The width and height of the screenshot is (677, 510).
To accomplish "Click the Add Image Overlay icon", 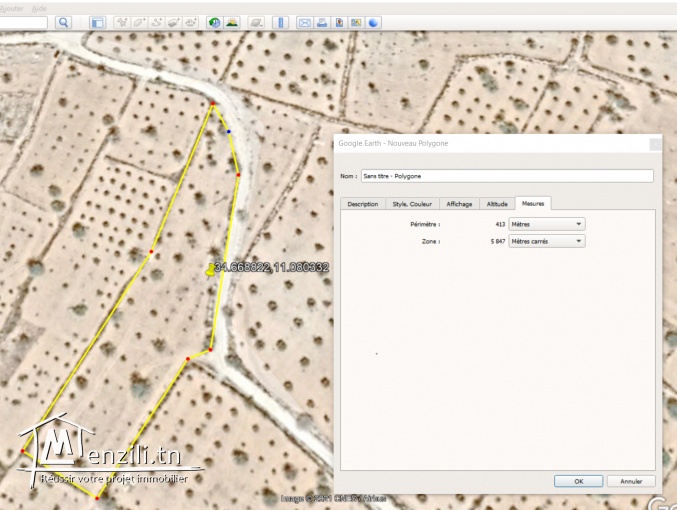I will click(174, 21).
